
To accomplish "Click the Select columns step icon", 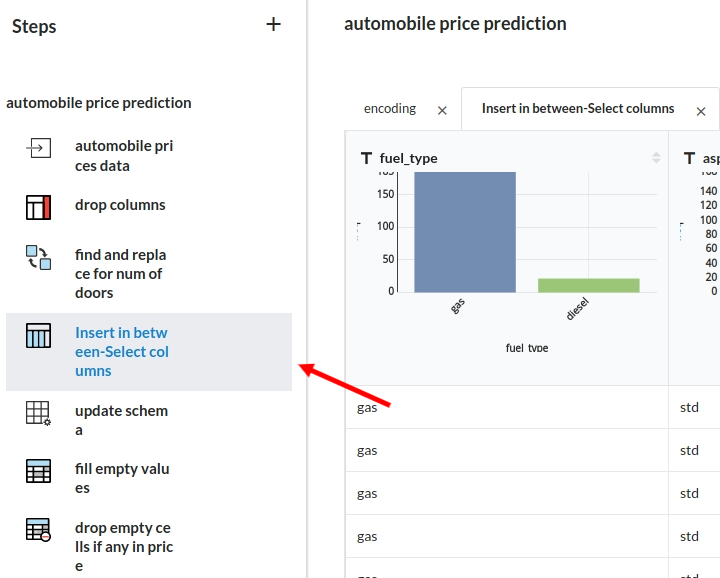I will [38, 335].
